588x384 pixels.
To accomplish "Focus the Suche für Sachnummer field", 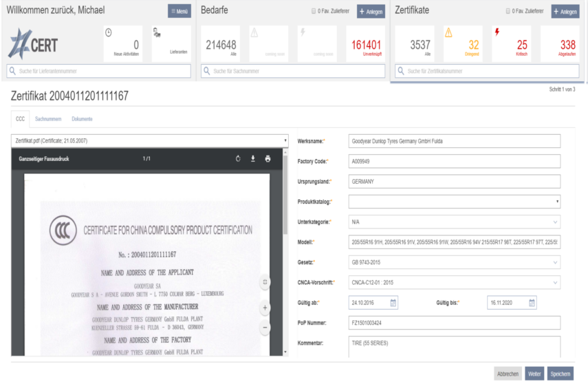I will pos(293,71).
